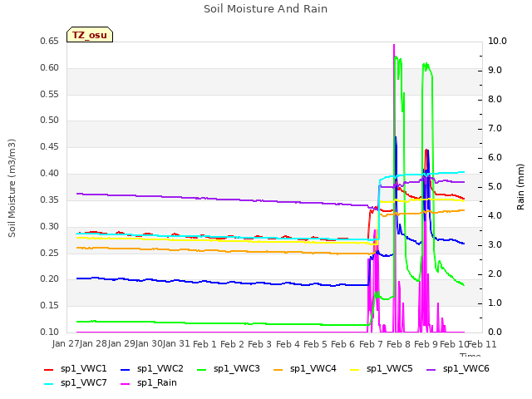Click the cyan sp1_VWC7 legend swatch
Screen dimensions: 532x399
[x=49, y=384]
